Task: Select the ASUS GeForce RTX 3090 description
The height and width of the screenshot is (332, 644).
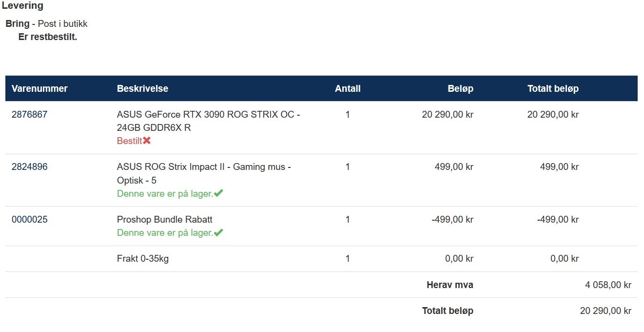Action: tap(209, 121)
